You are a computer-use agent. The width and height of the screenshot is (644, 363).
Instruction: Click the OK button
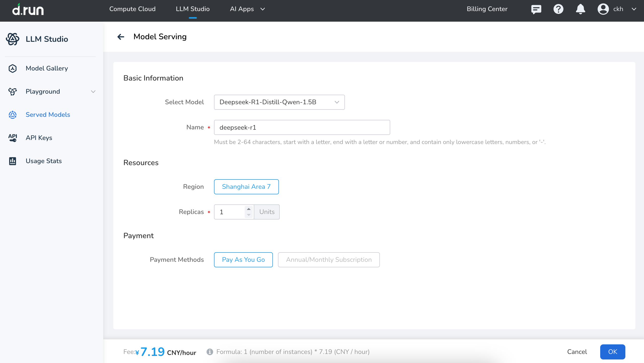tap(613, 352)
